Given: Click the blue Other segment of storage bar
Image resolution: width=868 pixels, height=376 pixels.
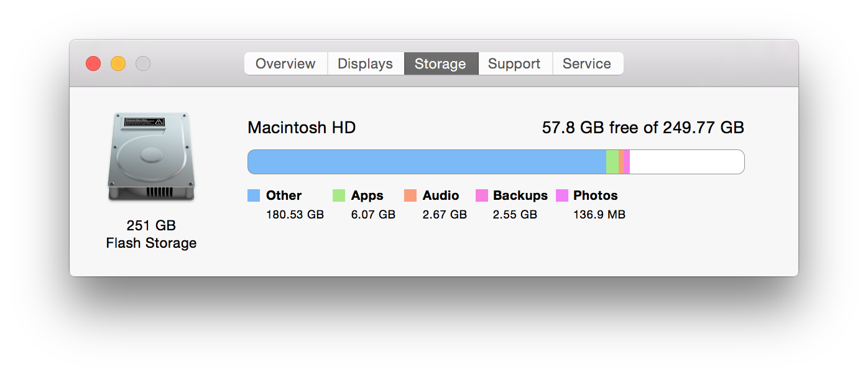Looking at the screenshot, I should point(427,162).
